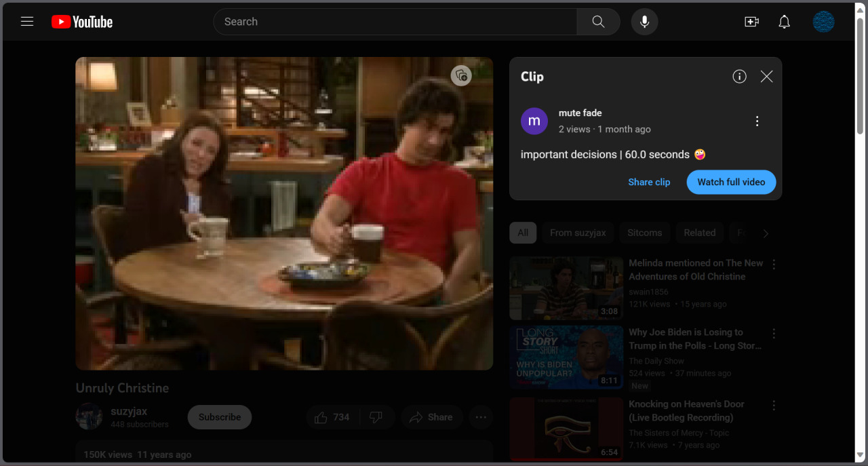Screen dimensions: 868x466
Task: Open the hamburger guide menu
Action: [27, 22]
